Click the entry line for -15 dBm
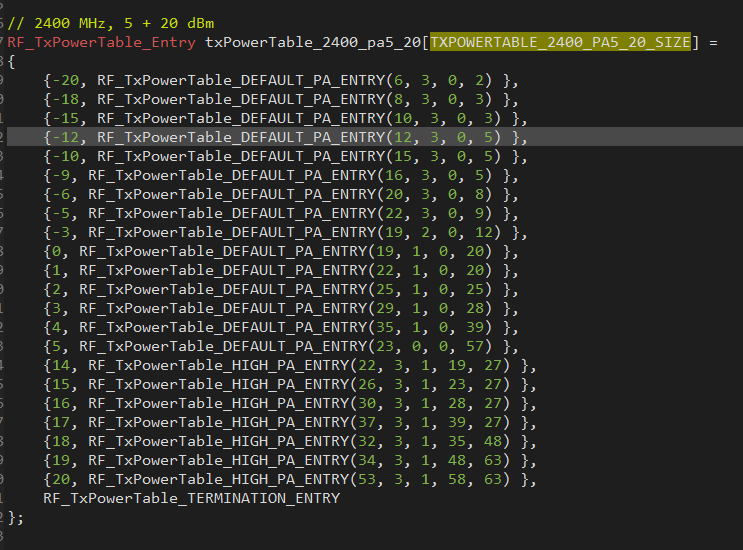Screen dimensions: 743x550 [x=285, y=118]
